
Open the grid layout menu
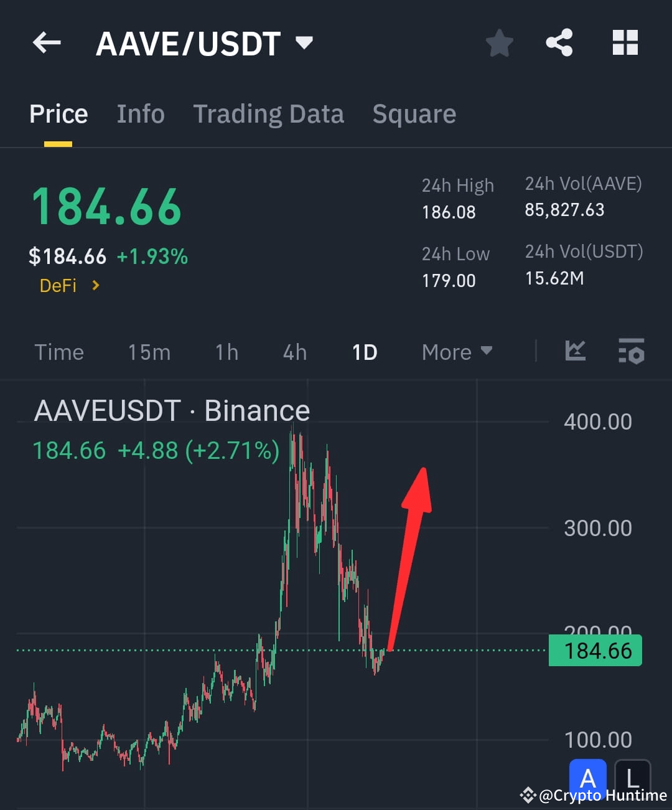pyautogui.click(x=625, y=43)
